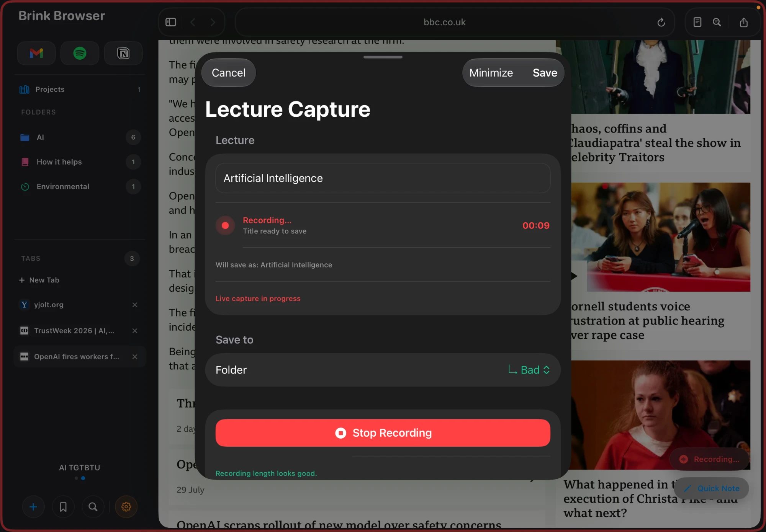This screenshot has height=532, width=766.
Task: Open settings gear in bottom bar
Action: 126,507
